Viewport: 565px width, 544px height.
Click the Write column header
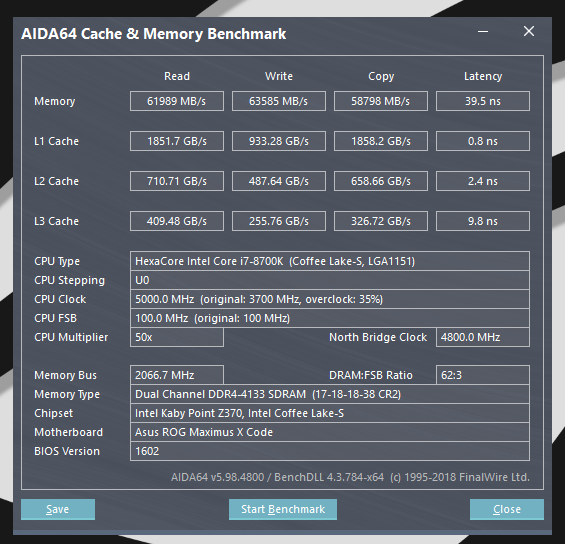(x=279, y=76)
